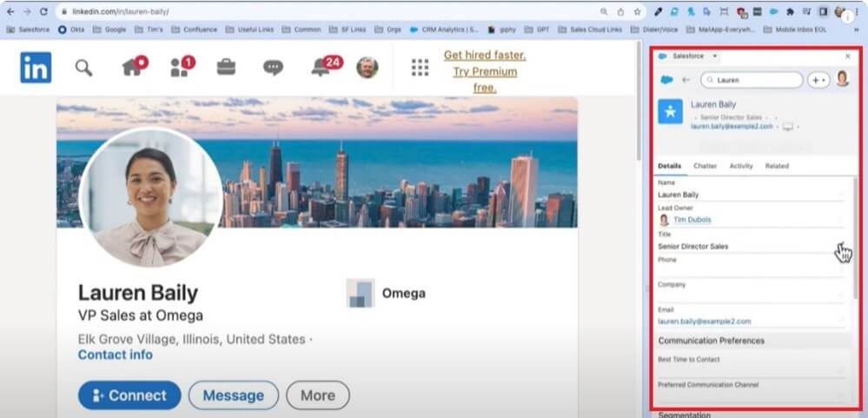Open the LinkedIn home logo
Image resolution: width=868 pixels, height=418 pixels.
36,68
